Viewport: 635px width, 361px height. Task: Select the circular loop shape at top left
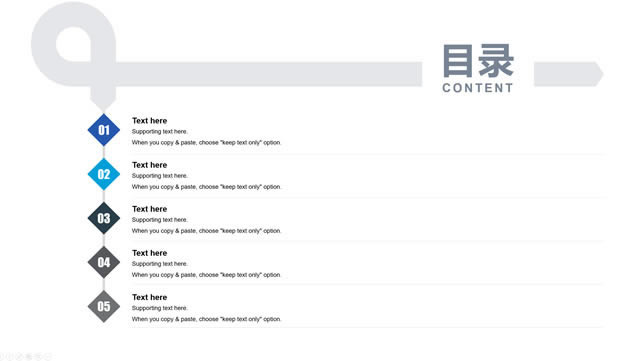click(73, 44)
